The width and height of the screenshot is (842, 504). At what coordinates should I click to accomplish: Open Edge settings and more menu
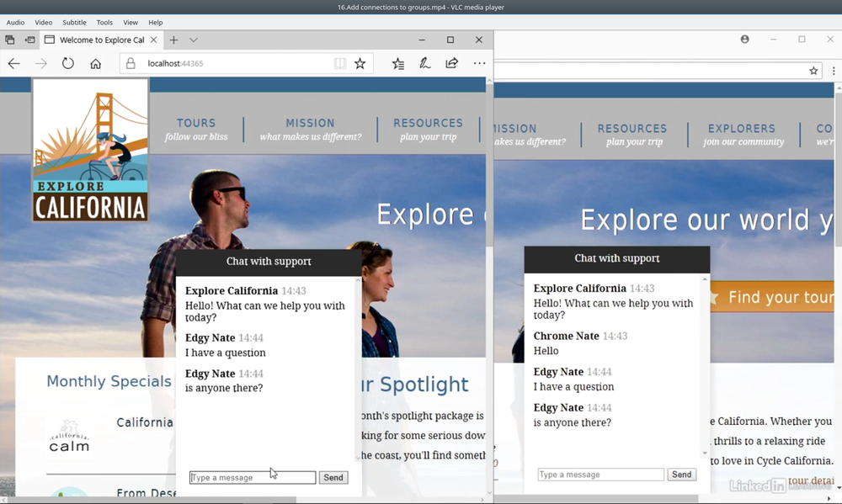coord(480,63)
